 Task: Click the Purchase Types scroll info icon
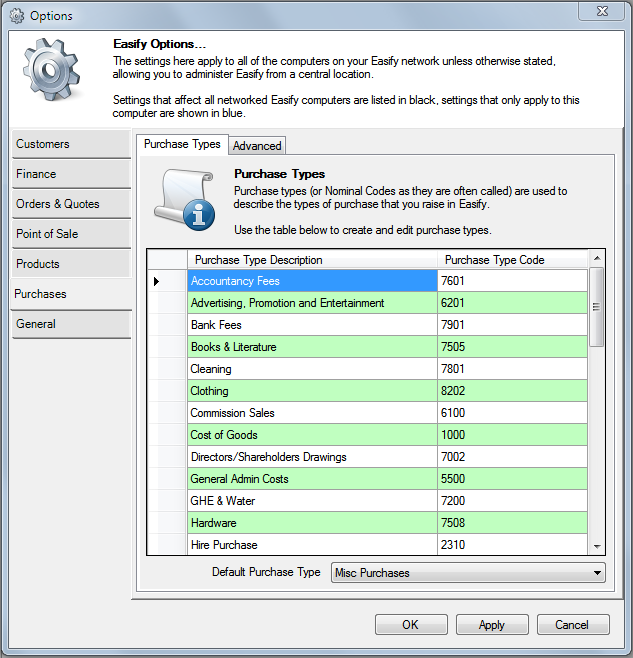(185, 199)
